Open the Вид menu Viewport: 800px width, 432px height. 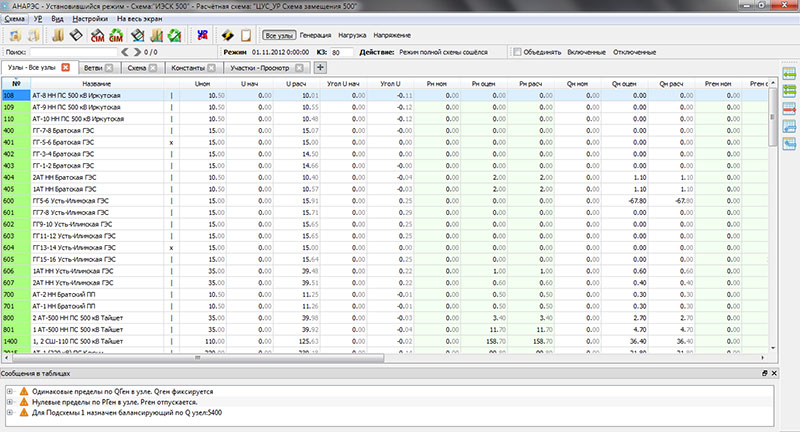57,19
